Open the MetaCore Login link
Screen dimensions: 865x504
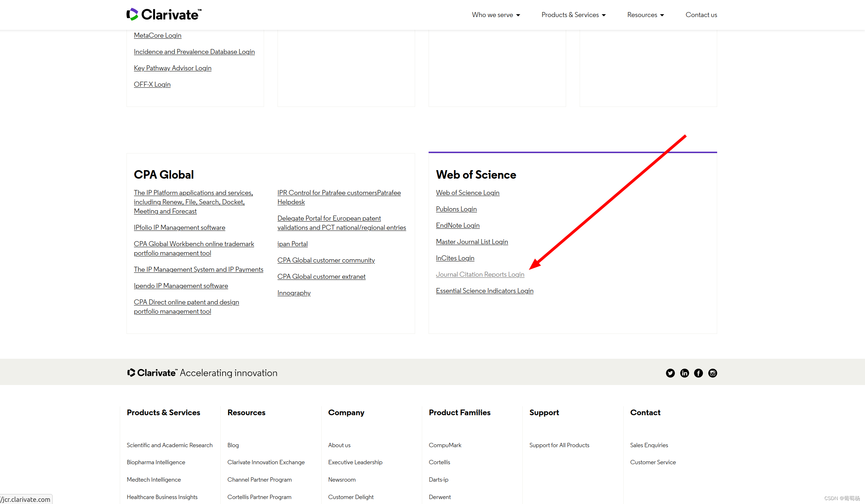click(x=157, y=36)
